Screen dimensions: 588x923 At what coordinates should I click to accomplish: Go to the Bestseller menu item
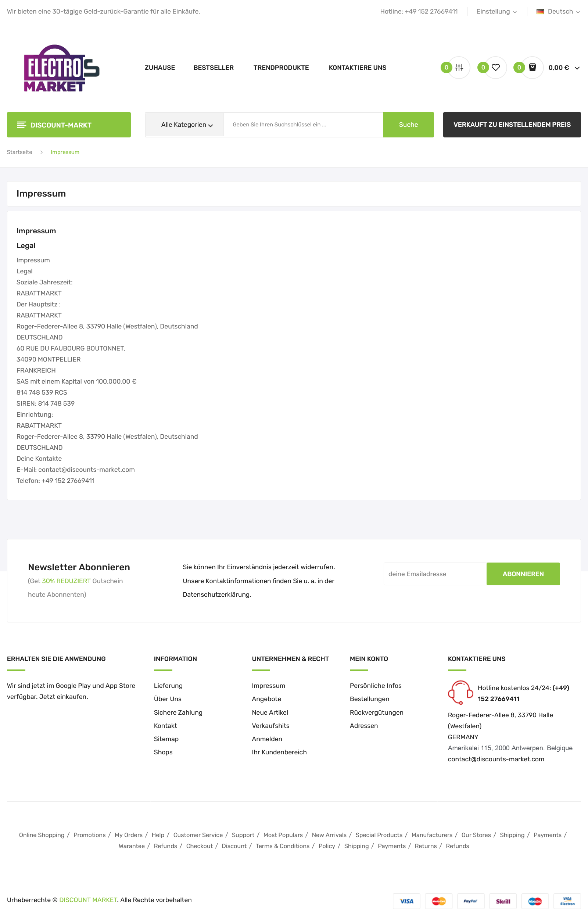[214, 68]
